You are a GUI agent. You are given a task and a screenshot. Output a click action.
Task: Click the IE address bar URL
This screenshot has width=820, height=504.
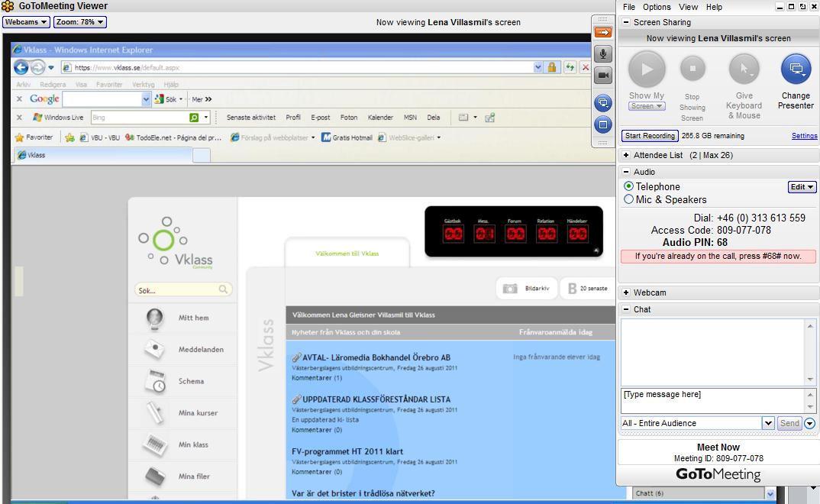pyautogui.click(x=298, y=67)
